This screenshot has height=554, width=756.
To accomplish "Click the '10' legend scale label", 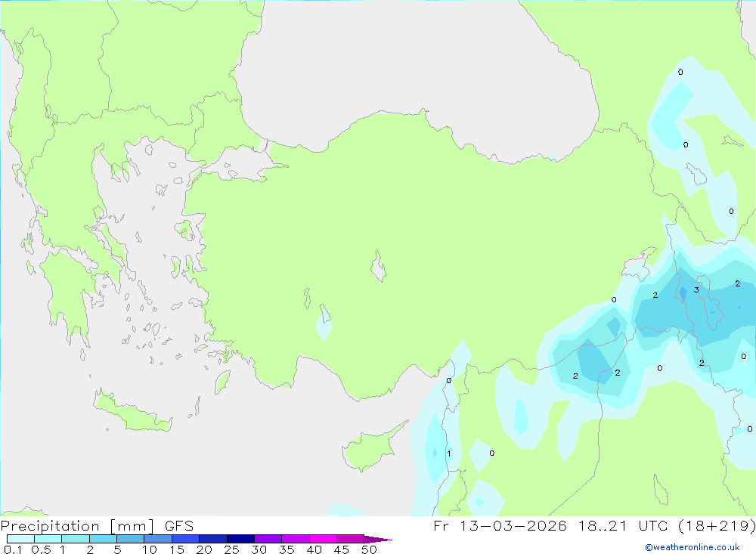I will tap(150, 549).
